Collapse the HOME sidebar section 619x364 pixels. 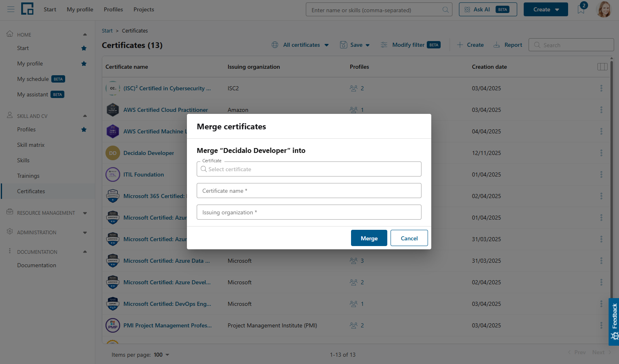pos(85,35)
